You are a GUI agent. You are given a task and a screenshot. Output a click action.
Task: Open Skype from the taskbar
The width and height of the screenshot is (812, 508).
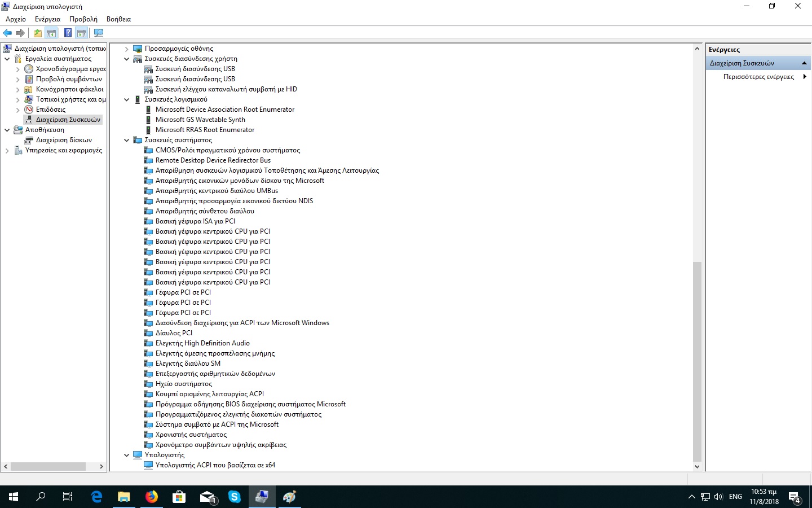click(234, 497)
